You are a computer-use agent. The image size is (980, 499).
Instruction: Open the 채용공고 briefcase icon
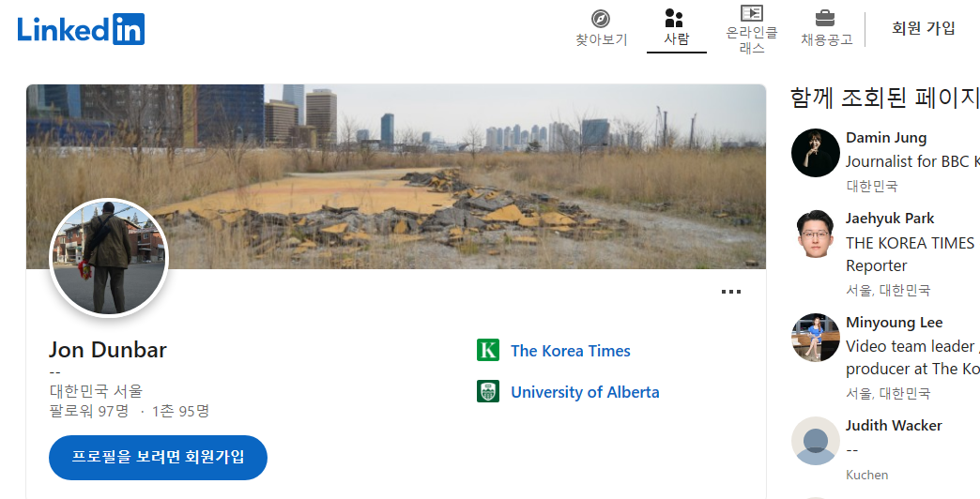(825, 18)
